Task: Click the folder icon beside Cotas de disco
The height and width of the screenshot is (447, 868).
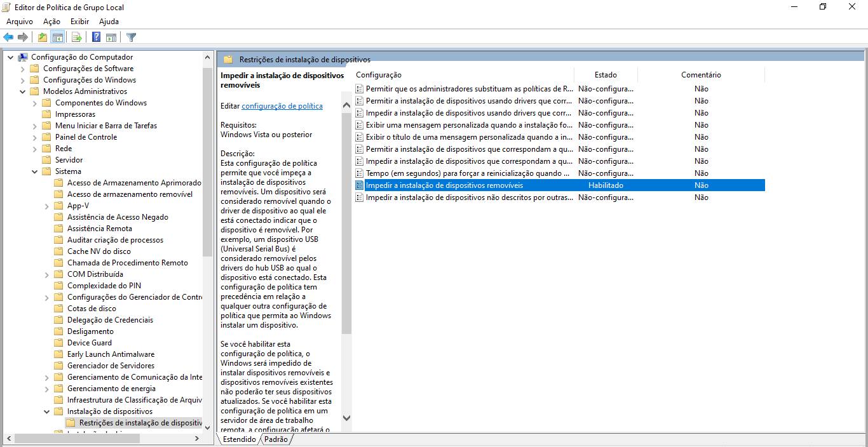Action: coord(58,309)
